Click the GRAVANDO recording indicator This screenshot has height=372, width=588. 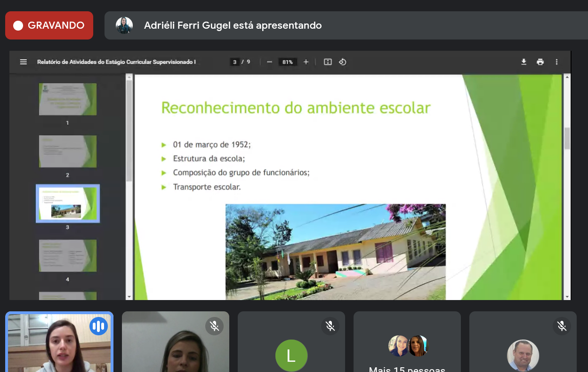[49, 25]
